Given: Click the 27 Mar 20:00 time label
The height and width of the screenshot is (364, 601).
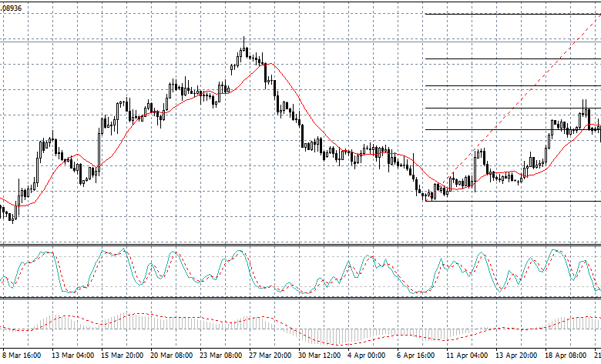Looking at the screenshot, I should pos(270,356).
